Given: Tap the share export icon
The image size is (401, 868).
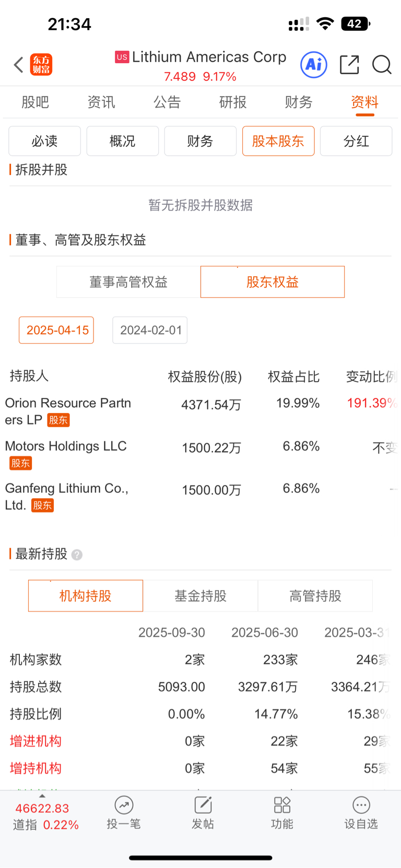Looking at the screenshot, I should point(349,65).
